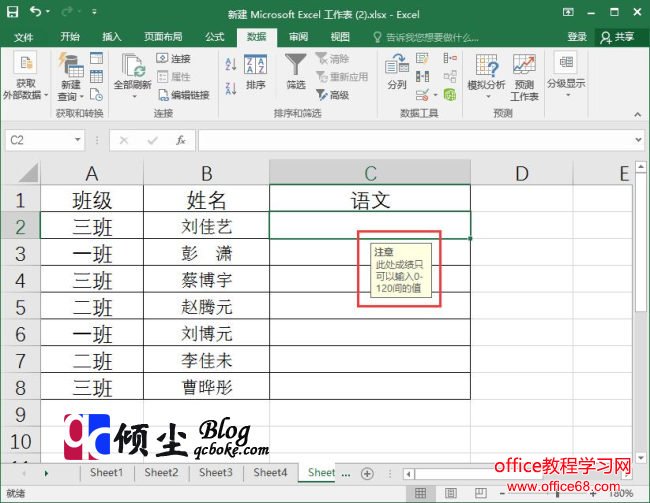Viewport: 650px width, 503px height.
Task: Open the New Query button
Action: [71, 77]
